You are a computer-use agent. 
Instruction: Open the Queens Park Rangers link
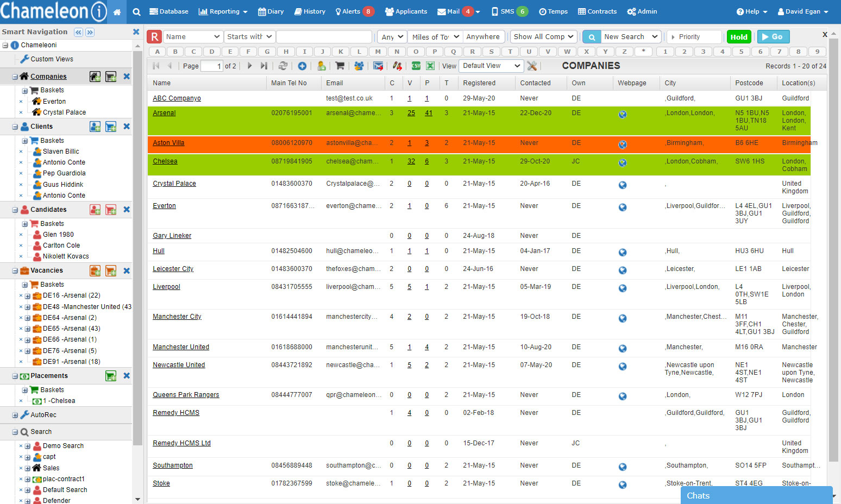pyautogui.click(x=186, y=395)
